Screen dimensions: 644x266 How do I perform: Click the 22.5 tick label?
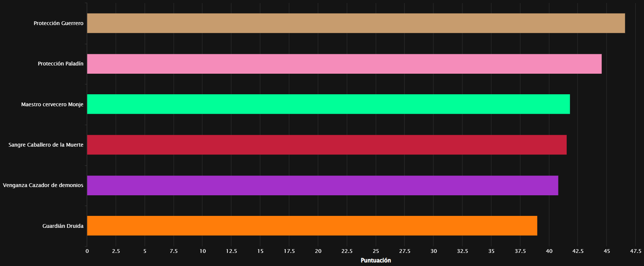click(x=347, y=251)
